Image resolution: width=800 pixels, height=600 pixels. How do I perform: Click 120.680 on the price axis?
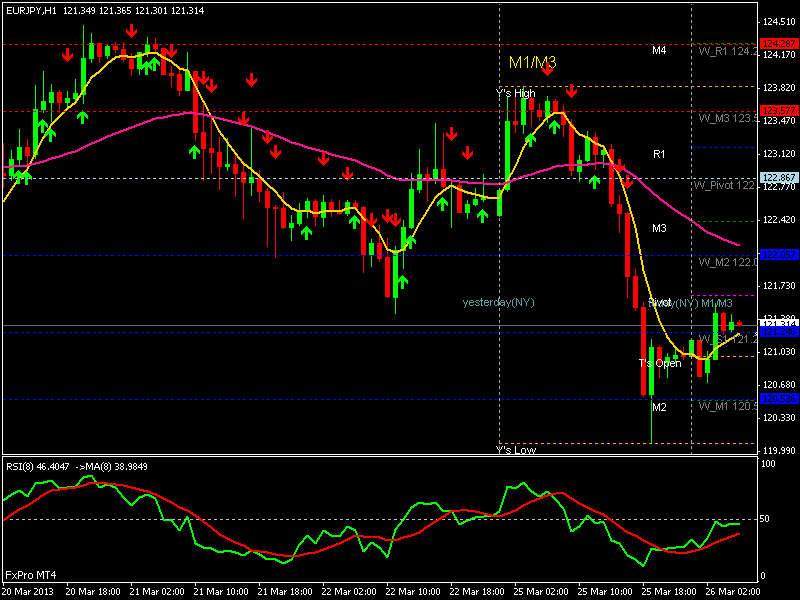(x=779, y=384)
